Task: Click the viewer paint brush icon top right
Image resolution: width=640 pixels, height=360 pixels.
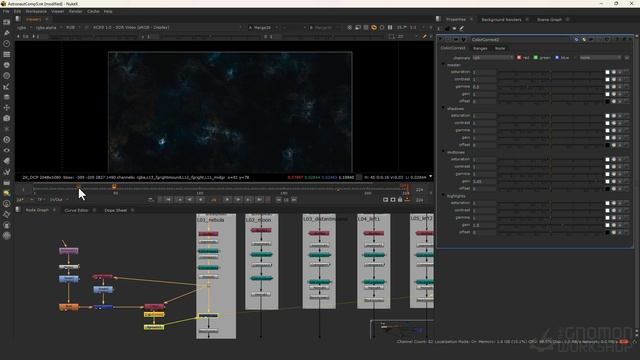Action: (x=424, y=36)
